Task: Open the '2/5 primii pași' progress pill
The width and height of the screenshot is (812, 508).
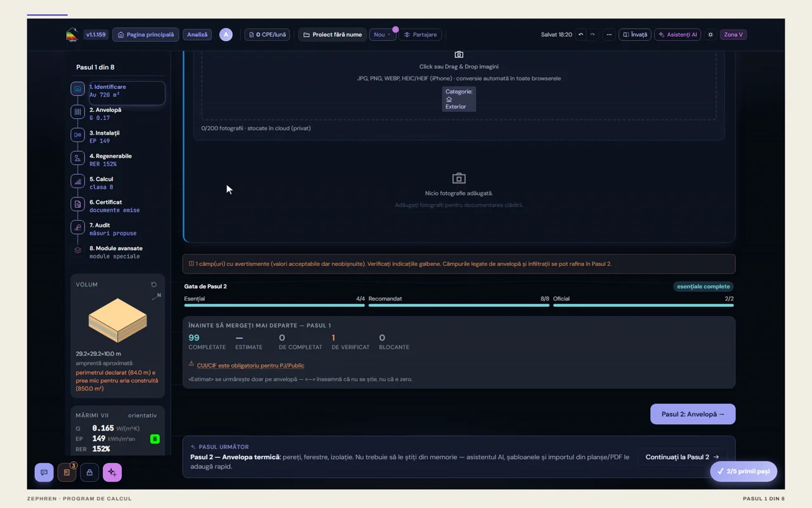Action: 743,472
